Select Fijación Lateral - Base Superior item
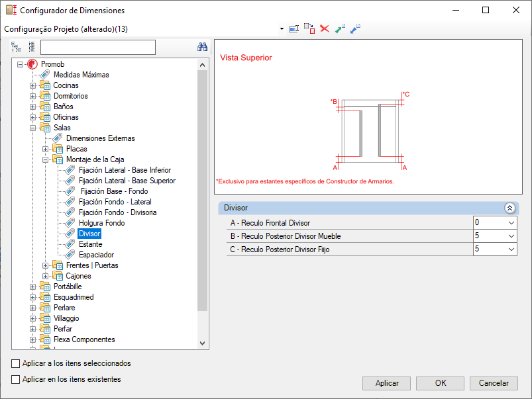The image size is (532, 399). coord(127,181)
